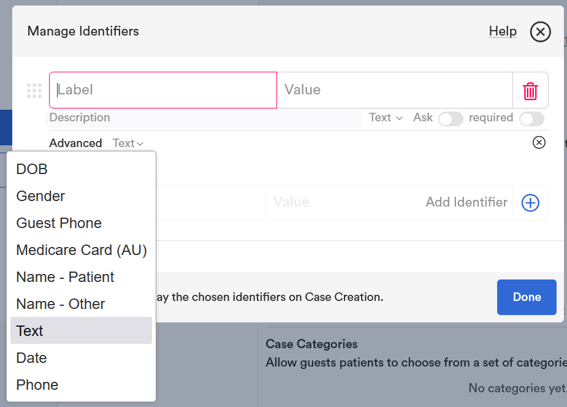This screenshot has height=407, width=567.
Task: Focus the Label input field
Action: [163, 90]
